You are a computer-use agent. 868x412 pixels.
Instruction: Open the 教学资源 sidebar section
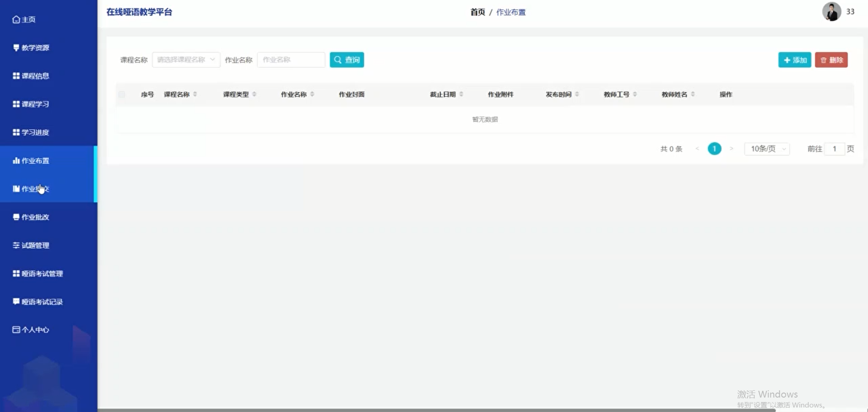(35, 47)
